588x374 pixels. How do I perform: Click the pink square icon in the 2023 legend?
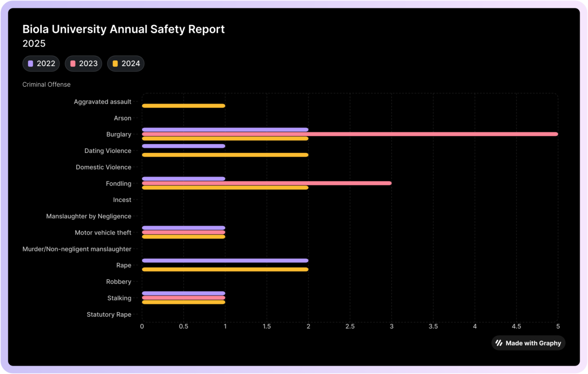73,63
